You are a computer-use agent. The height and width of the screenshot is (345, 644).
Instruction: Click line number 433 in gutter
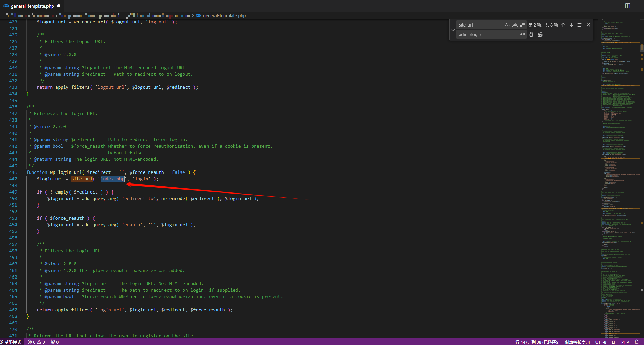(x=13, y=87)
